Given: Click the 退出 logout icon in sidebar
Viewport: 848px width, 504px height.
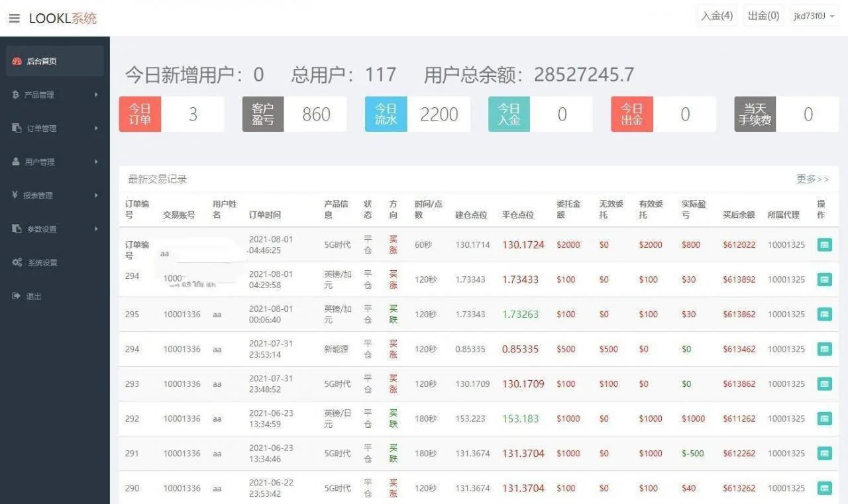Looking at the screenshot, I should (x=15, y=295).
